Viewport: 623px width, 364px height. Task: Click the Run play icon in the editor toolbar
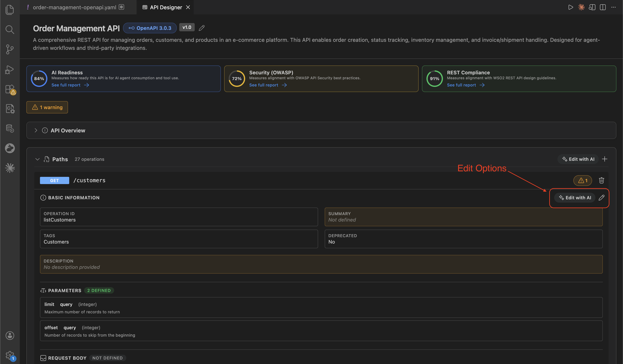pos(571,7)
